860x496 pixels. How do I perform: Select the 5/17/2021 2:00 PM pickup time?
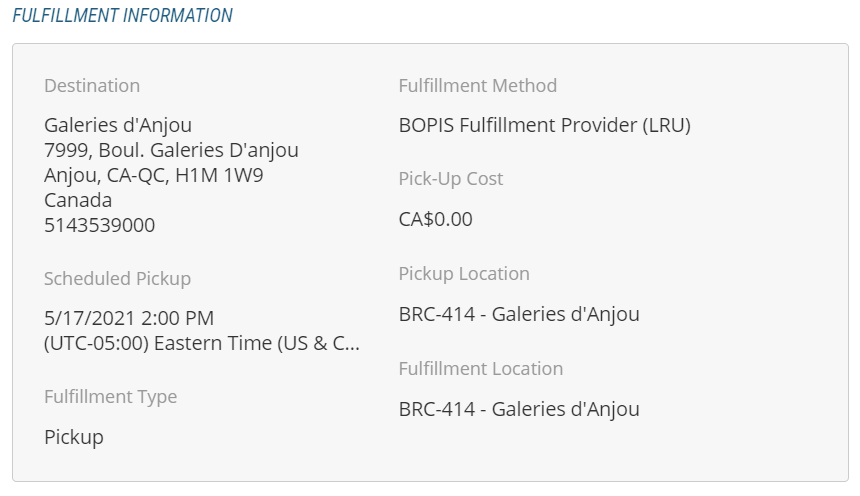(x=129, y=318)
